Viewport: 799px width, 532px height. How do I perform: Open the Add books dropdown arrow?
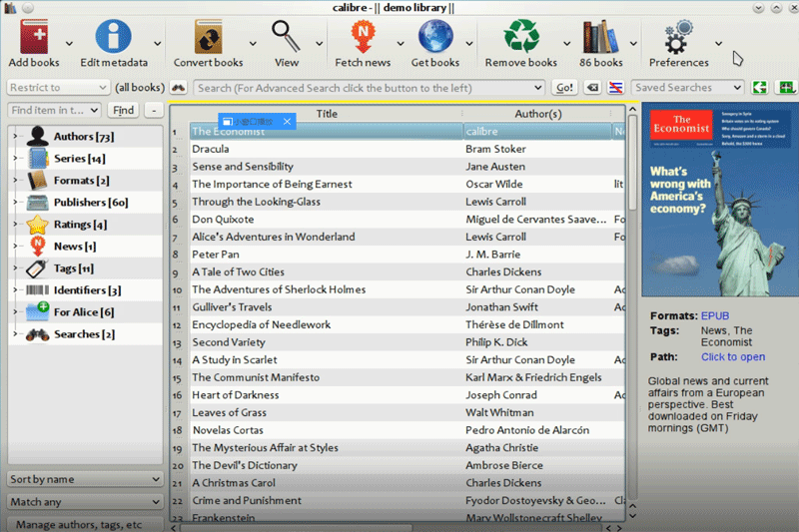coord(69,44)
